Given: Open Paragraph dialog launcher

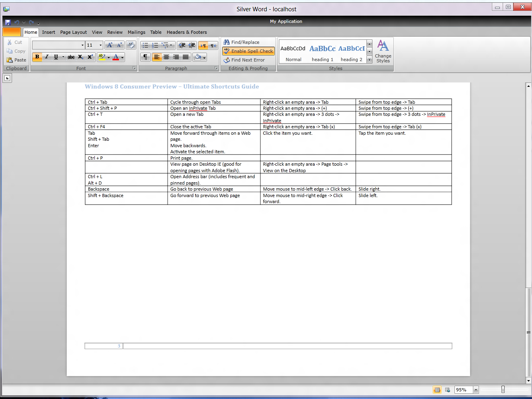Looking at the screenshot, I should pyautogui.click(x=216, y=68).
